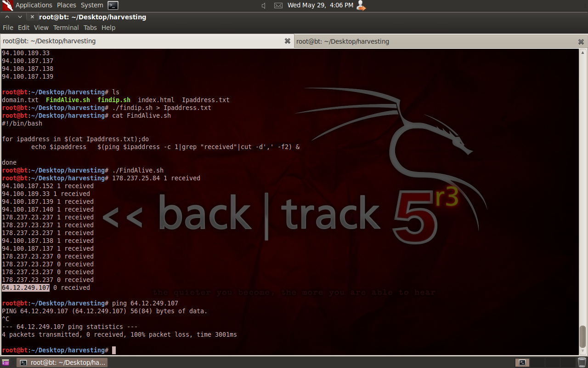Open the Places menu
This screenshot has height=368, width=588.
pos(67,5)
